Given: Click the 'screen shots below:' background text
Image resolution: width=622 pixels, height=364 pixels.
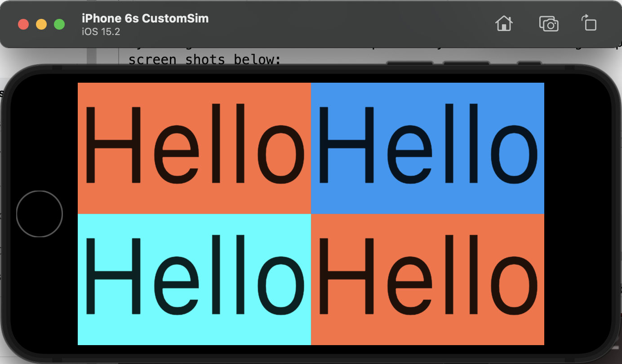Looking at the screenshot, I should click(204, 59).
